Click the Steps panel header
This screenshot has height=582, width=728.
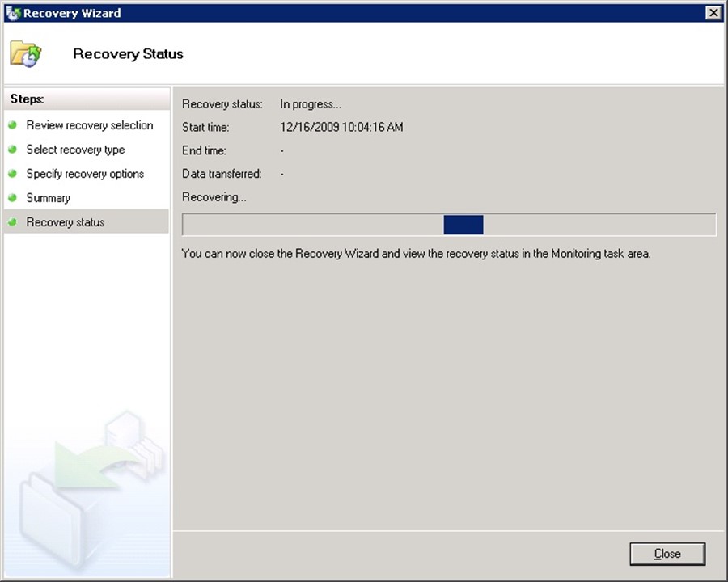pos(27,99)
